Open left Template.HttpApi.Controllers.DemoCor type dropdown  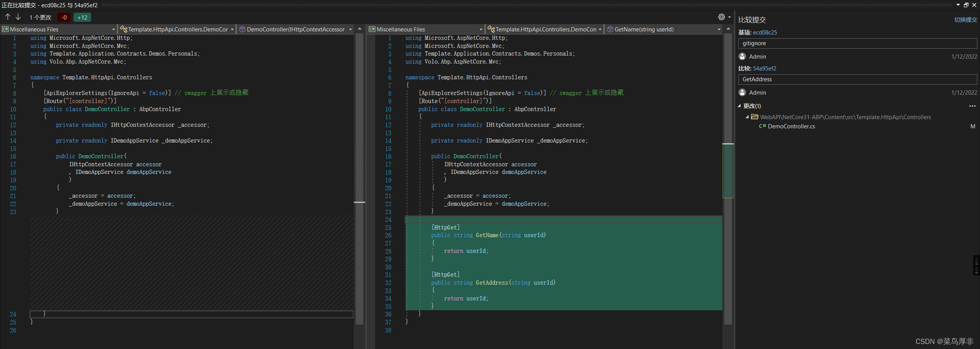[x=177, y=29]
